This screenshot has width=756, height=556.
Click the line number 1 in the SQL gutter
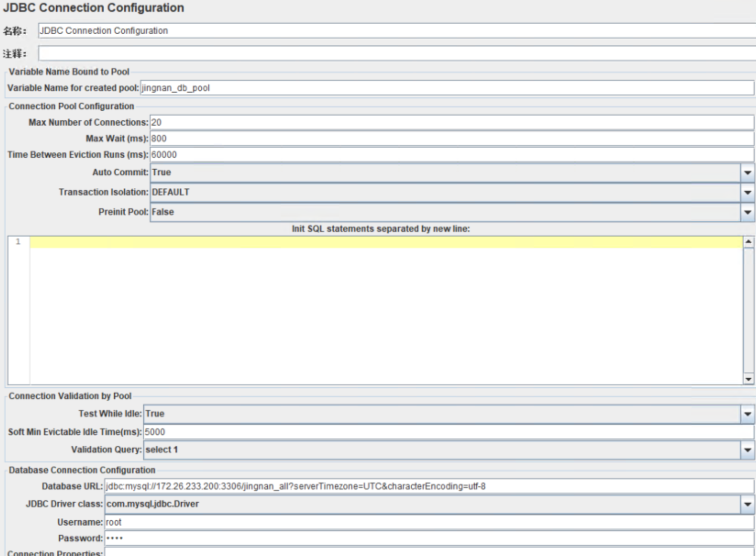[x=18, y=241]
